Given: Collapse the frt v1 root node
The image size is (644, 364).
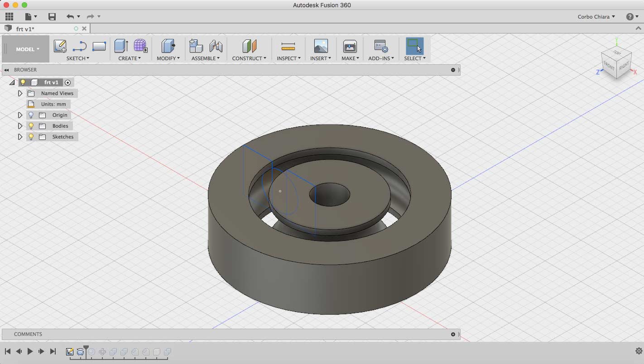Looking at the screenshot, I should 12,82.
